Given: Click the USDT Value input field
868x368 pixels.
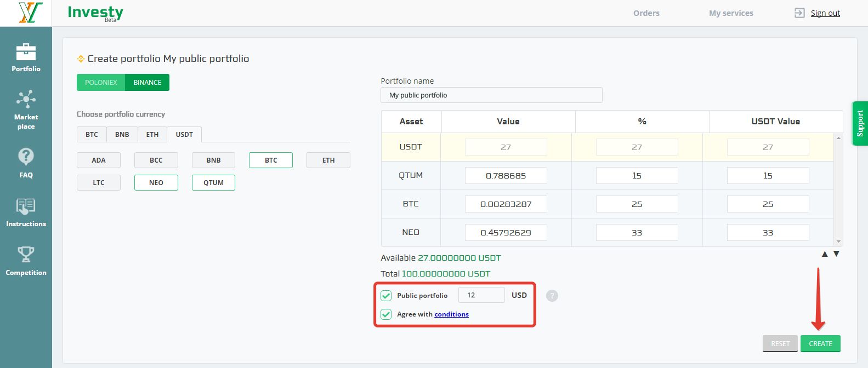Looking at the screenshot, I should [x=506, y=147].
